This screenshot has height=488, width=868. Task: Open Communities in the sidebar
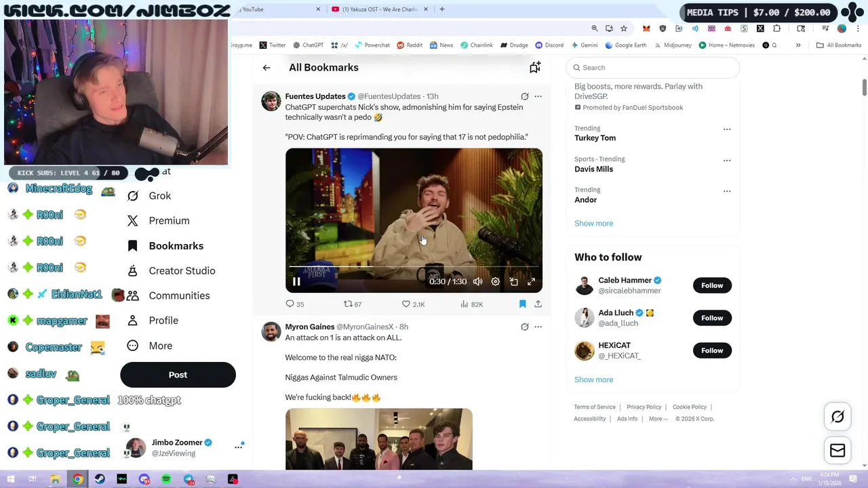(168, 296)
